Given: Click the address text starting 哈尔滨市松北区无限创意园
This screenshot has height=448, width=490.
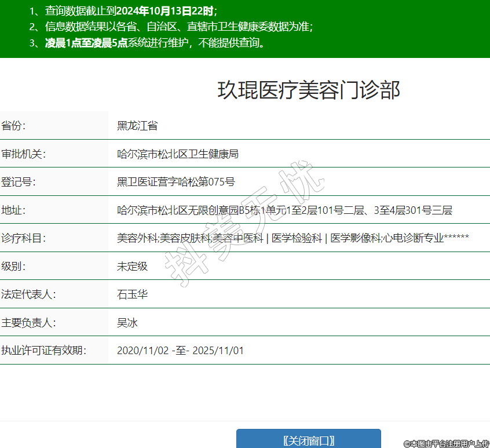Looking at the screenshot, I should (x=284, y=210).
